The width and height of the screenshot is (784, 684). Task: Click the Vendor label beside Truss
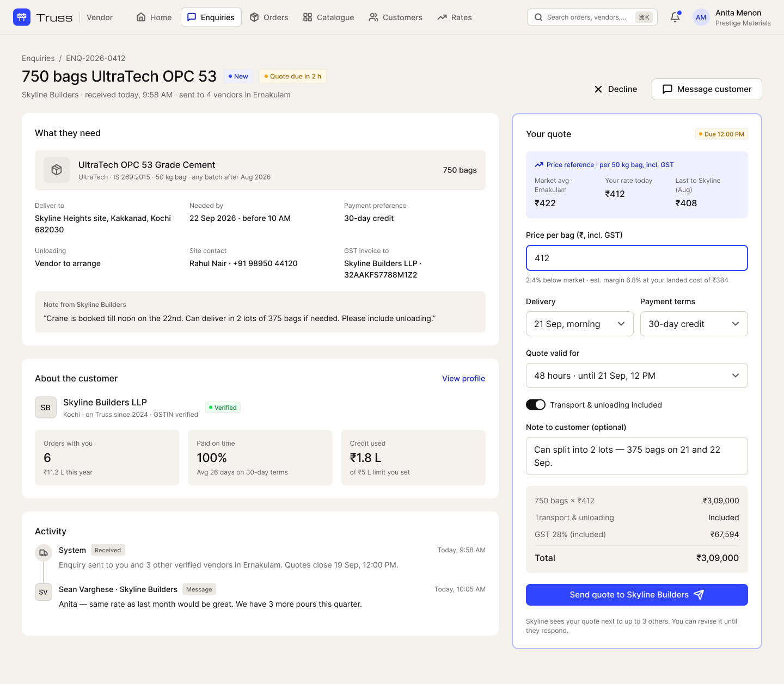100,17
